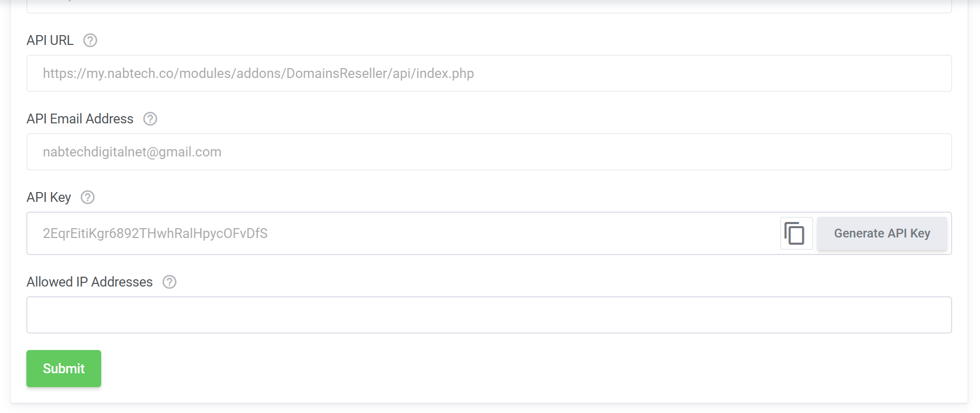Screen dimensions: 980x413
Task: Click the index.php part of the URL
Action: (445, 74)
